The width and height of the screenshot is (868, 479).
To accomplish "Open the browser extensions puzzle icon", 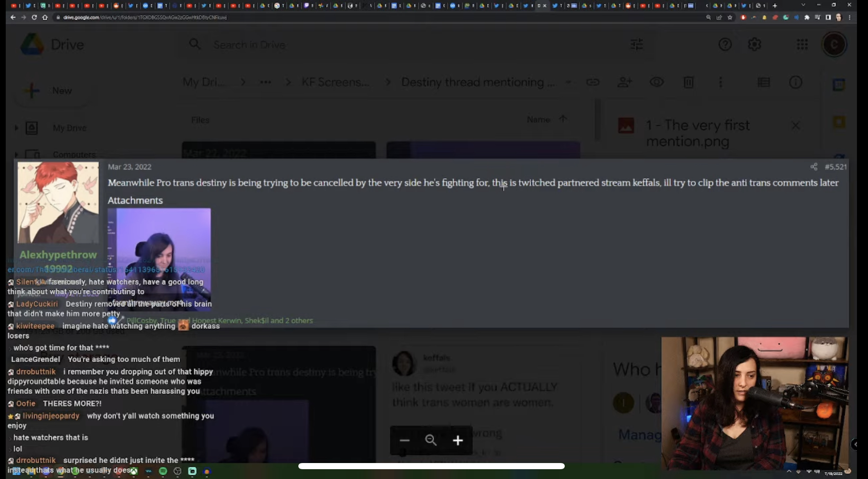I will point(807,18).
